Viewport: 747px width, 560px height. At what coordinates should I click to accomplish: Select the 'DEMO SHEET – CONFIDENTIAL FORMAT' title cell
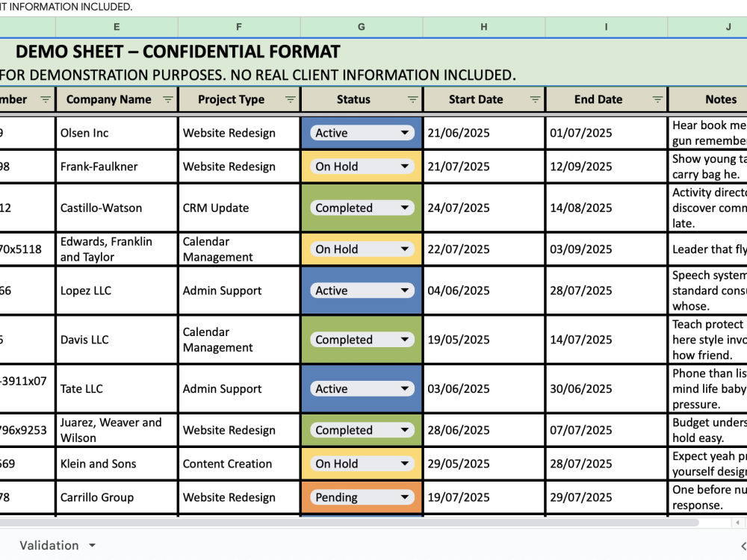click(178, 52)
